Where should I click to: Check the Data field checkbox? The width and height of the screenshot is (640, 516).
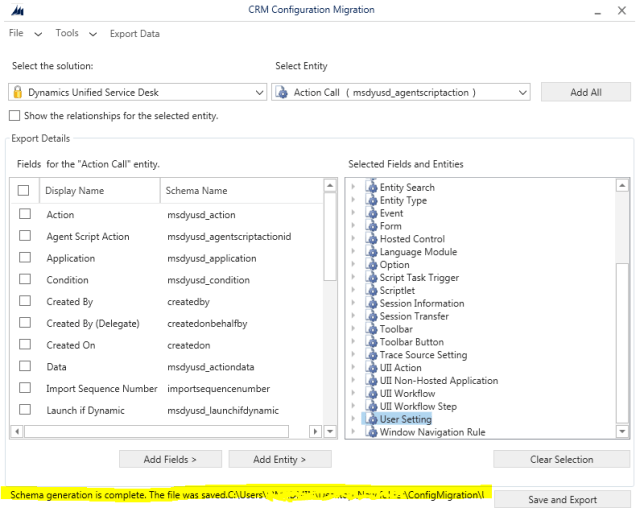point(25,366)
